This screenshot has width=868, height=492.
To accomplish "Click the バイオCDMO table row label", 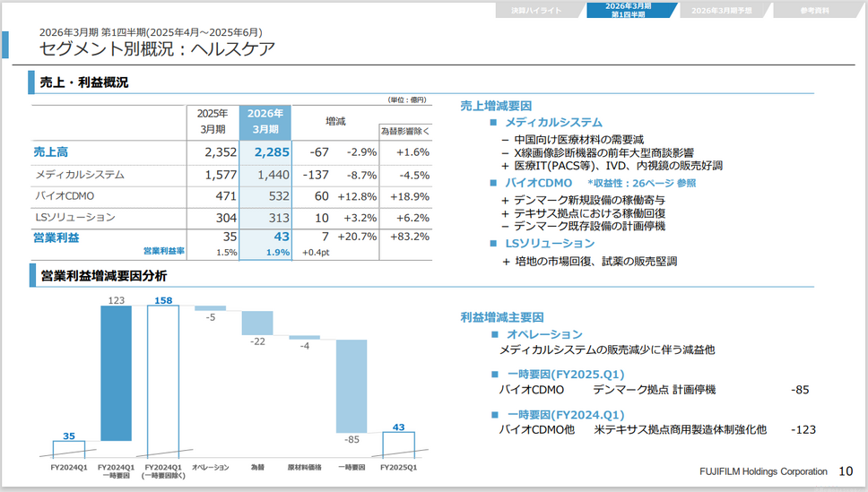I will pos(65,196).
